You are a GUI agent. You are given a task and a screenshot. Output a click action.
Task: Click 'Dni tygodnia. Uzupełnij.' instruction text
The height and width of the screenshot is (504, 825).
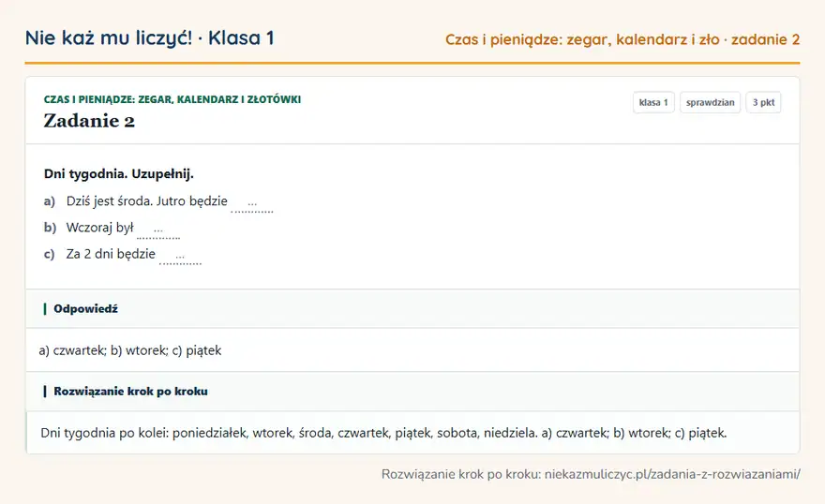(x=119, y=174)
